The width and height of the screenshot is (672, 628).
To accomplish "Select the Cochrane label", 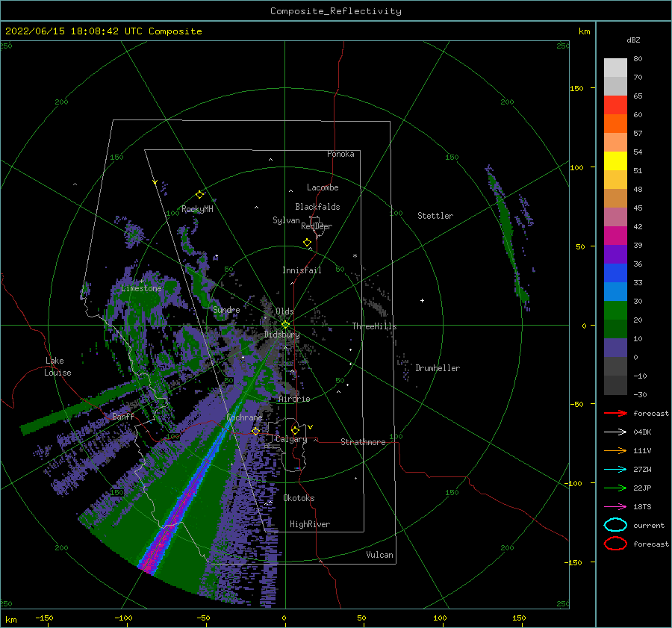I will point(244,417).
